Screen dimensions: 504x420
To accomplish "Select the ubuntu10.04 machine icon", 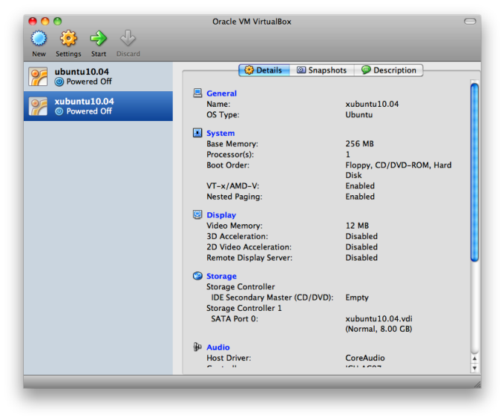I will [38, 76].
